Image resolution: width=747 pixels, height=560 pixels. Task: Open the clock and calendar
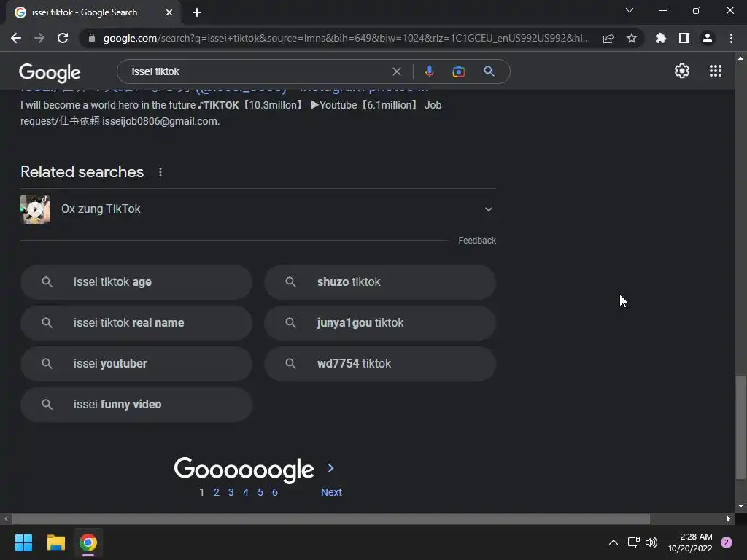pos(690,542)
